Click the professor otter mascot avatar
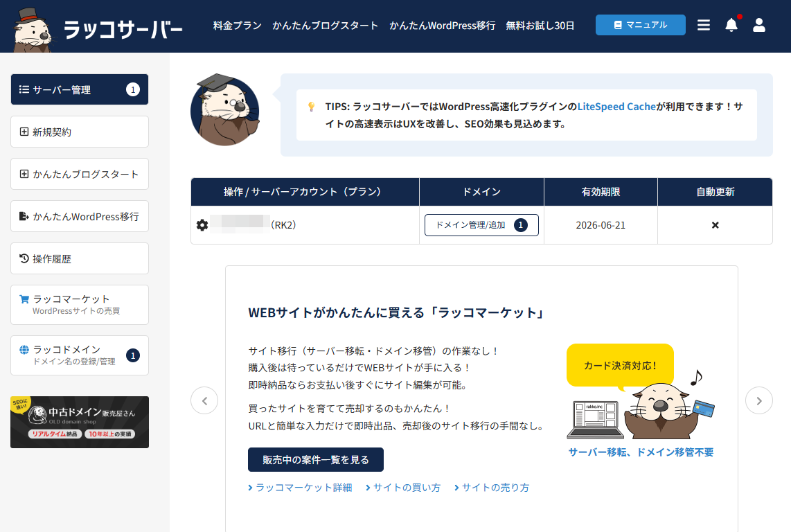791x532 pixels. (225, 111)
